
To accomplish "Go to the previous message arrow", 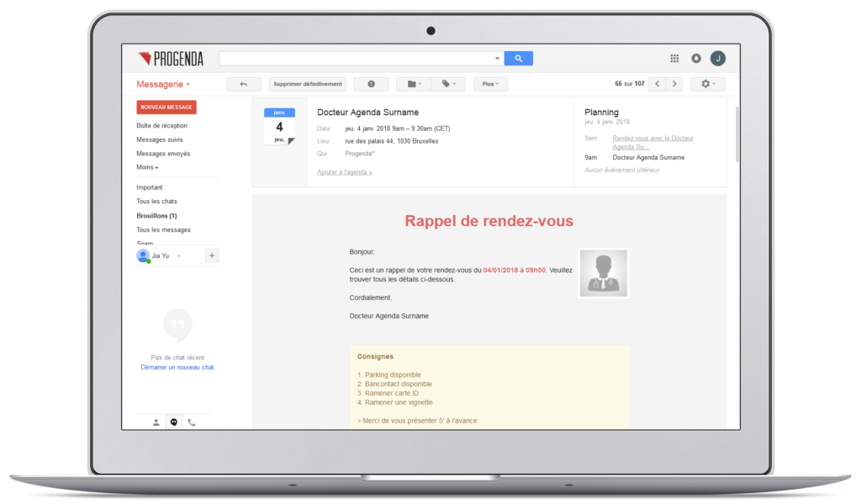I will pos(657,84).
